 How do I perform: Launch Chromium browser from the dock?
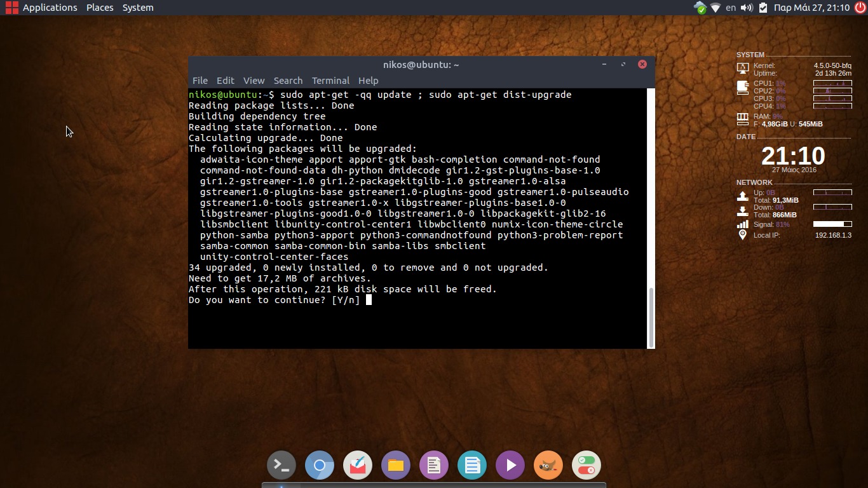click(x=320, y=465)
